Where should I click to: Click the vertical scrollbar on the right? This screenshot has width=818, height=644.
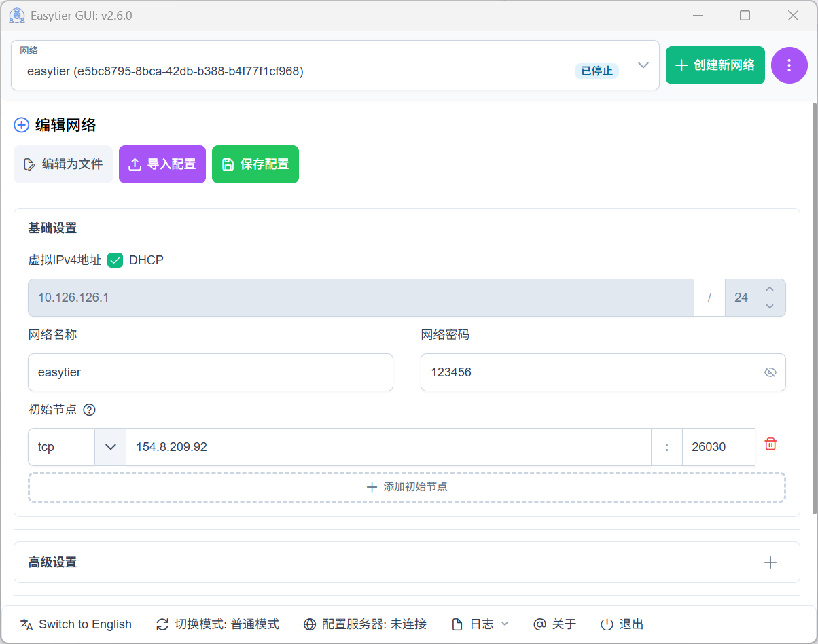(x=815, y=307)
